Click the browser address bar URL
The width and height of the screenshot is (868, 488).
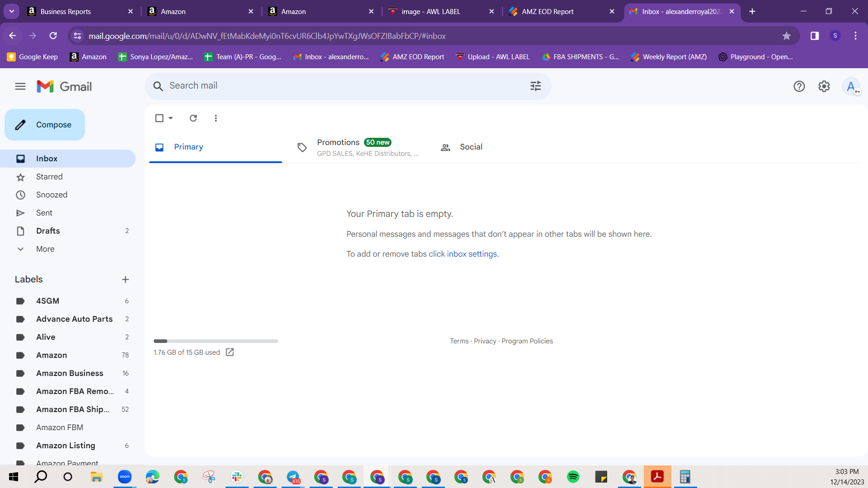tap(267, 36)
